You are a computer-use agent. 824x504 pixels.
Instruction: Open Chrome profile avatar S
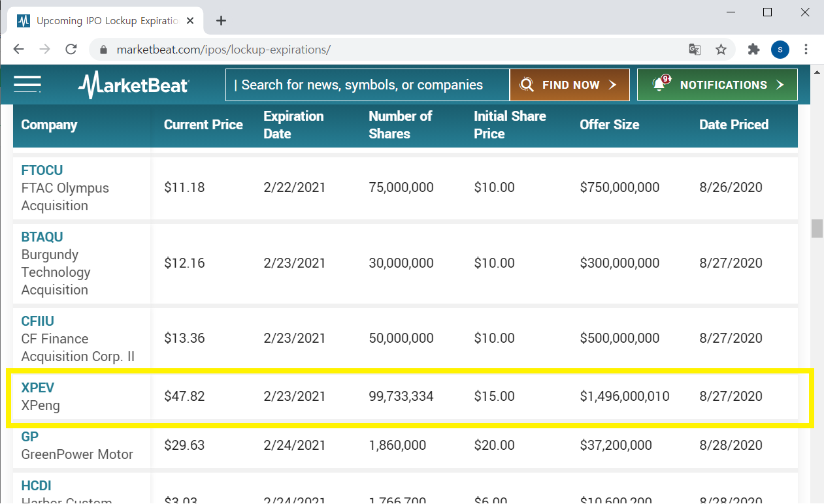click(780, 50)
